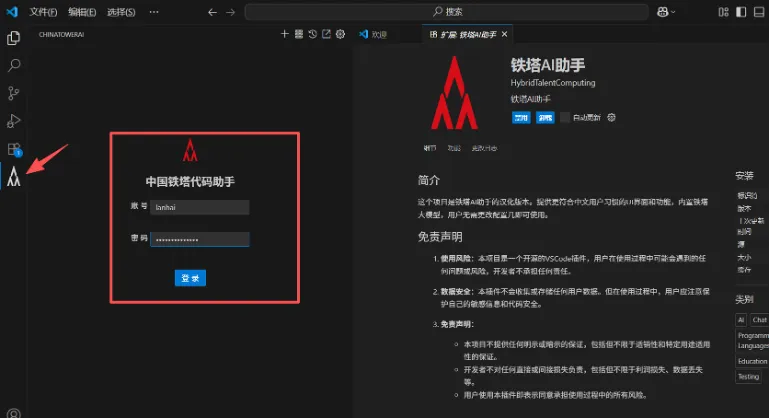770x418 pixels.
Task: Open the Extensions view with badge
Action: [14, 149]
